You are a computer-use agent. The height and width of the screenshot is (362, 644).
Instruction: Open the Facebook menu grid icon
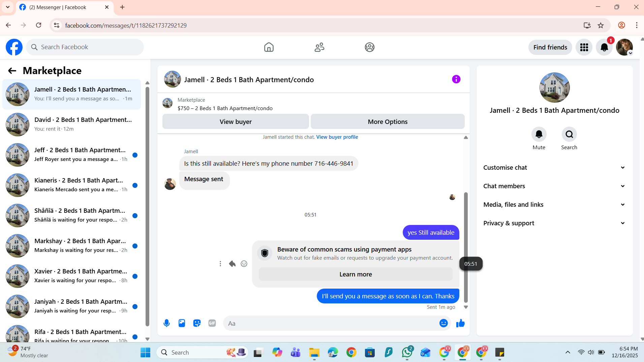click(x=584, y=47)
